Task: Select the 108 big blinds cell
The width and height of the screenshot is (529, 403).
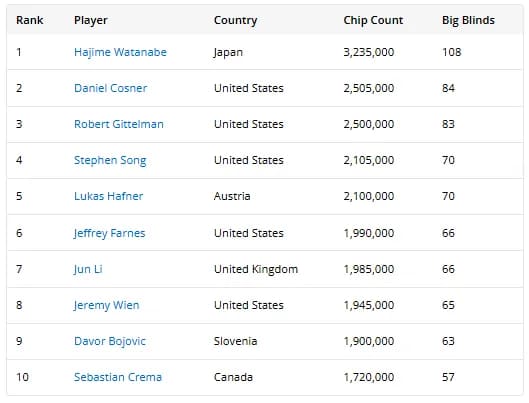Action: pos(451,52)
